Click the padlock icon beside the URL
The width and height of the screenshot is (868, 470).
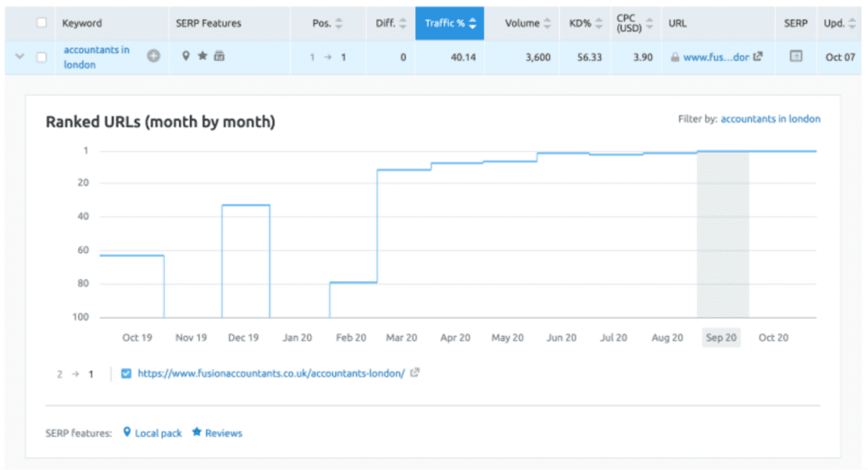675,57
